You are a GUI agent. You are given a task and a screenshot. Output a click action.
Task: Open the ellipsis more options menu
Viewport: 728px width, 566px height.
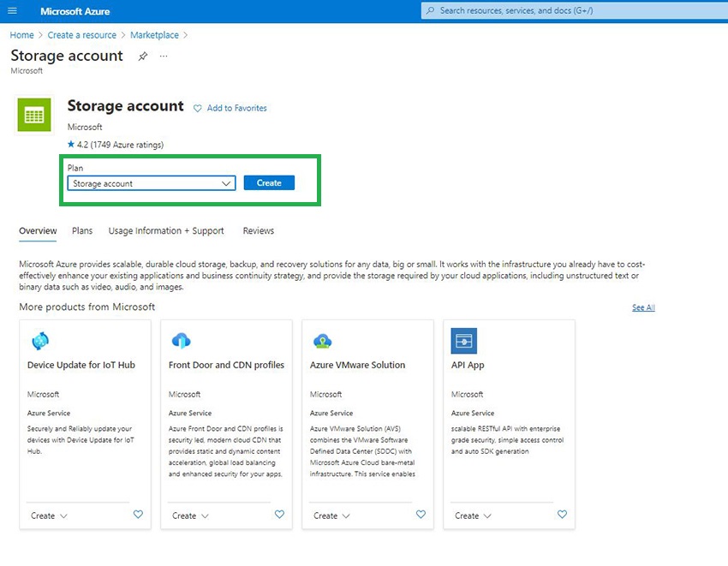pos(164,57)
